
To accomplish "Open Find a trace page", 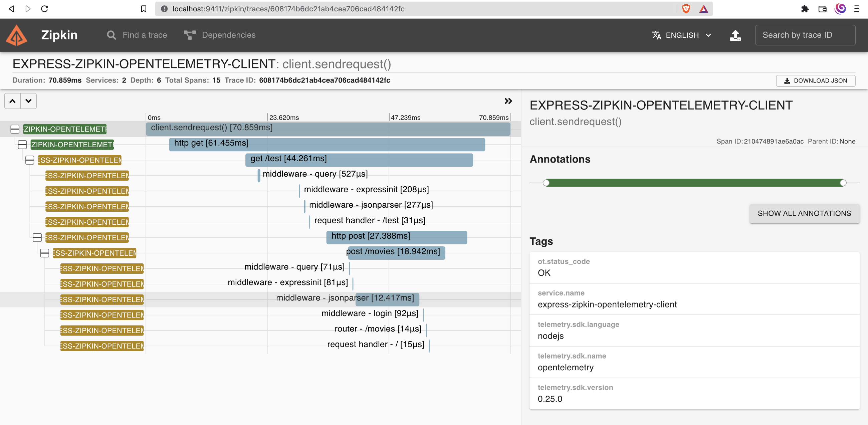I will 137,35.
